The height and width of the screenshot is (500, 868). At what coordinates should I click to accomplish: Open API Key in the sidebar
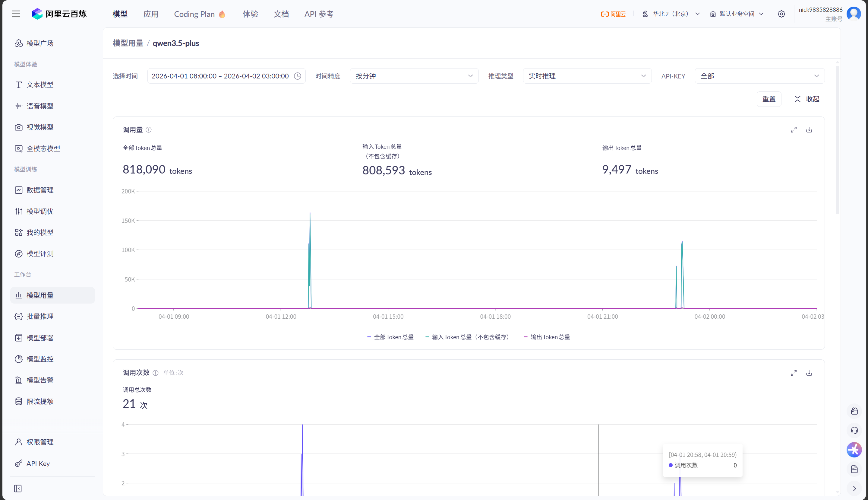click(52, 463)
